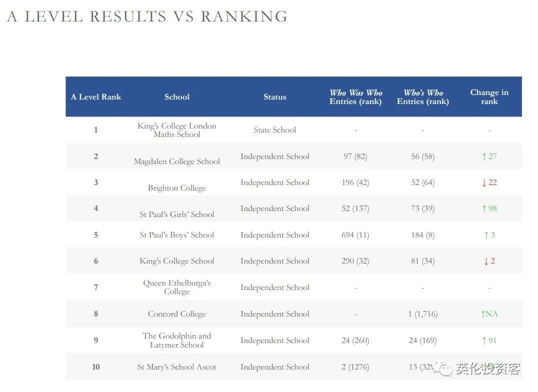
Task: Select King's College London Maths School
Action: coord(177,130)
